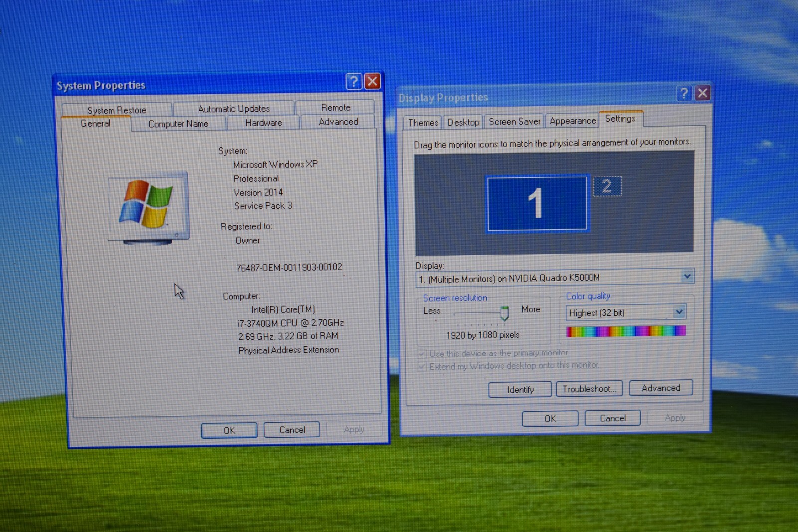Click the Identify button
The height and width of the screenshot is (532, 798).
pos(520,390)
